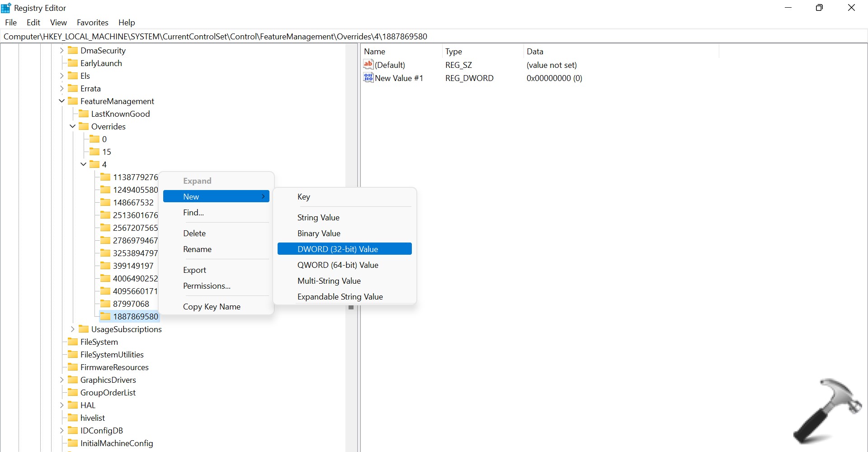Click the 1887869580 key folder icon
Viewport: 868px width, 452px height.
[x=105, y=316]
